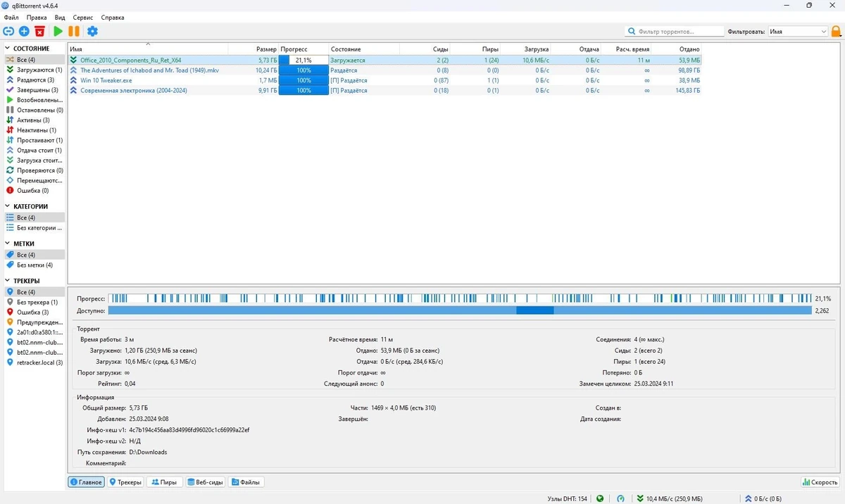Click the green resume play toolbar icon
This screenshot has width=845, height=504.
click(58, 31)
